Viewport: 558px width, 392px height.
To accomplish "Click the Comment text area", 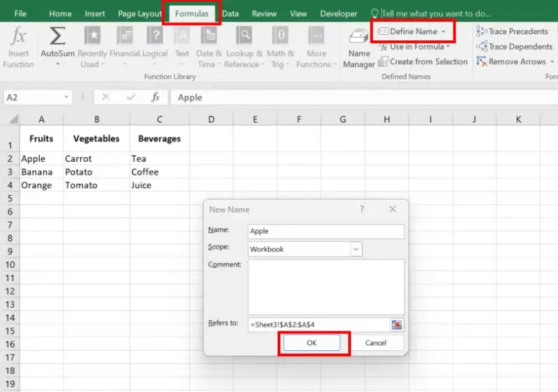I will point(326,287).
